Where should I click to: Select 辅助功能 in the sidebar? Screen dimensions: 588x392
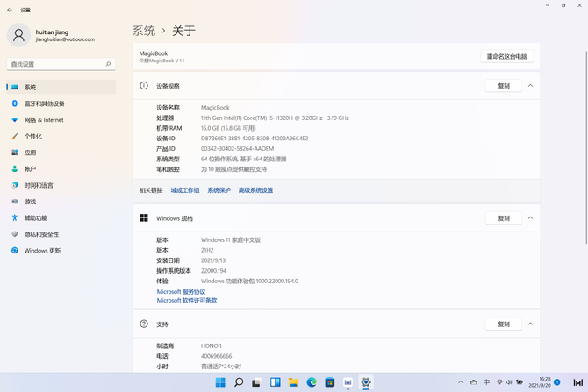[36, 218]
